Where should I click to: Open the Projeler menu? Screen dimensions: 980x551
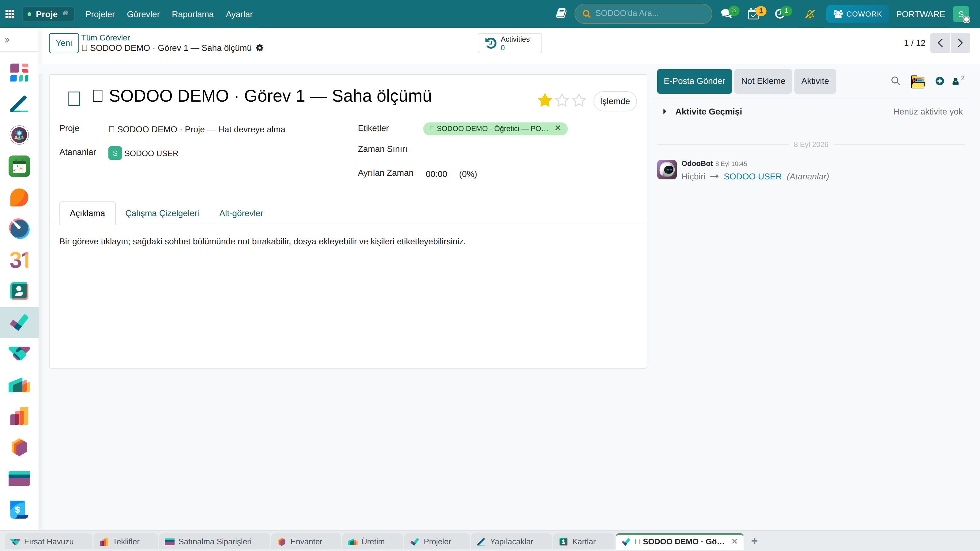pyautogui.click(x=100, y=14)
